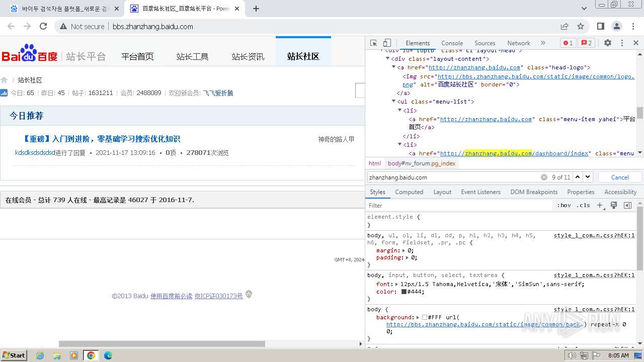The width and height of the screenshot is (644, 362).
Task: Switch to the Console tab
Action: pos(452,43)
